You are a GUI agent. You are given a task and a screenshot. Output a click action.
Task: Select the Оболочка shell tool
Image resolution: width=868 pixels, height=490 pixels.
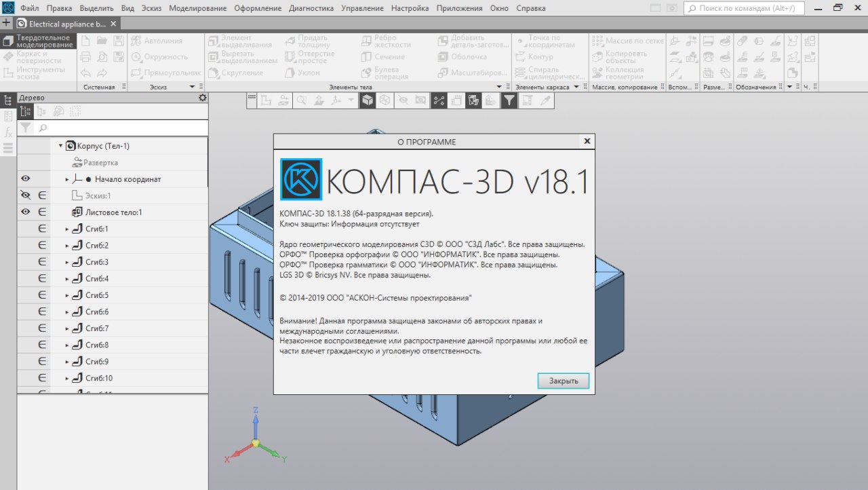coord(462,57)
